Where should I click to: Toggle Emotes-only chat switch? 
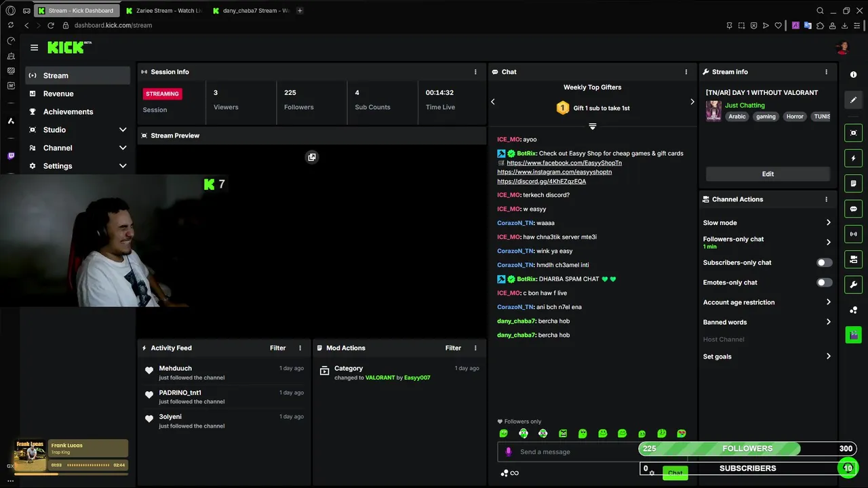(824, 283)
